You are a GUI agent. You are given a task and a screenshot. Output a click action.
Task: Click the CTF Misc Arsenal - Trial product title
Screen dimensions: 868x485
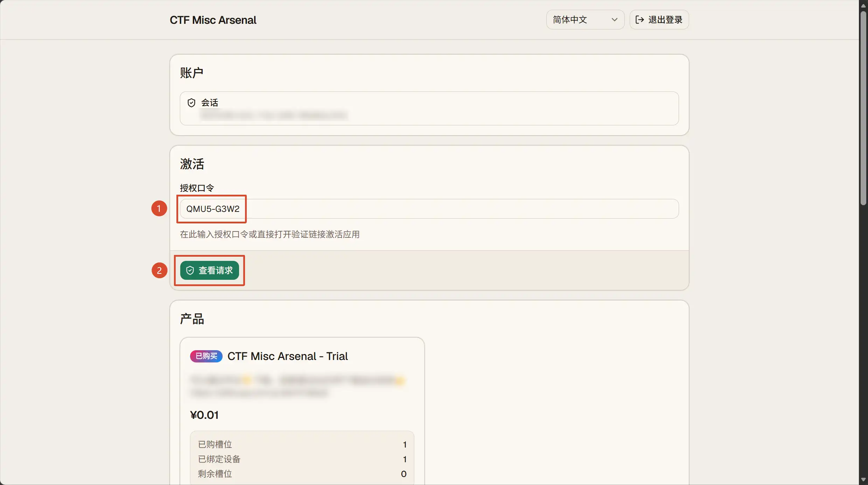coord(288,356)
